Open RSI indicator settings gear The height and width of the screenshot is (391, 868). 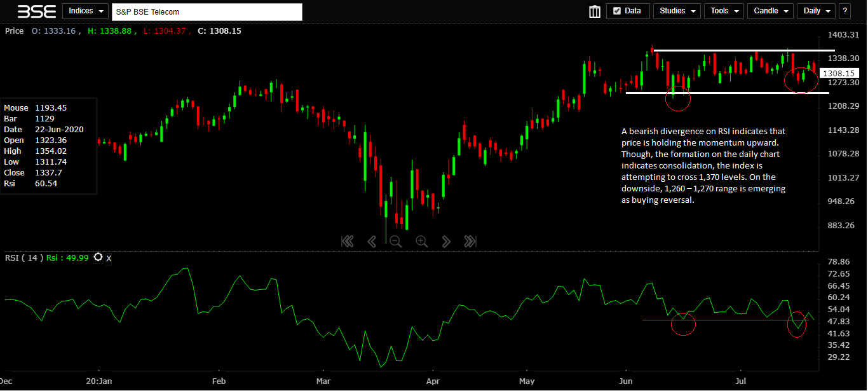pos(98,257)
